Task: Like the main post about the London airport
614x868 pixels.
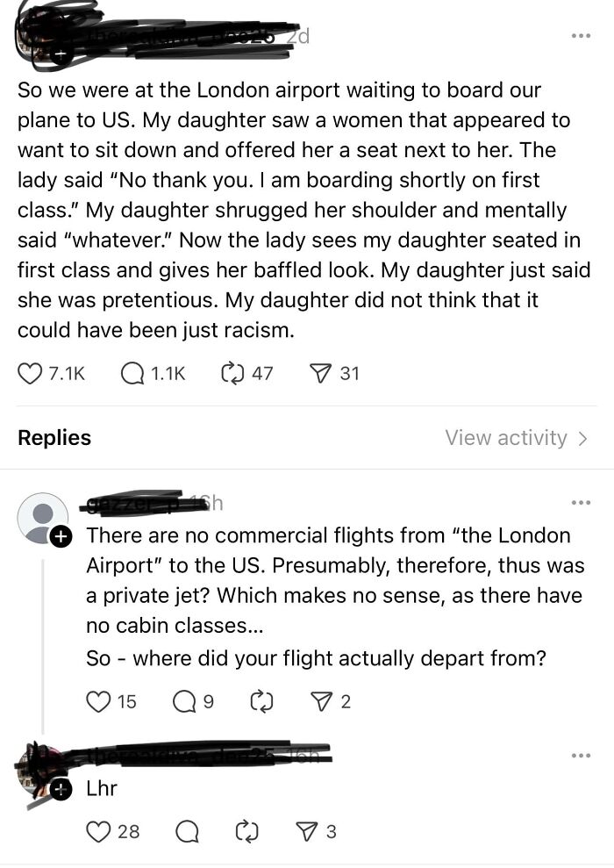Action: [x=30, y=373]
